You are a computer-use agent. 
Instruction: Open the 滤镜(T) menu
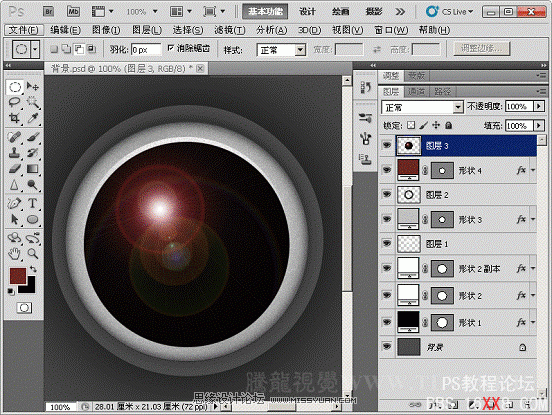(230, 30)
